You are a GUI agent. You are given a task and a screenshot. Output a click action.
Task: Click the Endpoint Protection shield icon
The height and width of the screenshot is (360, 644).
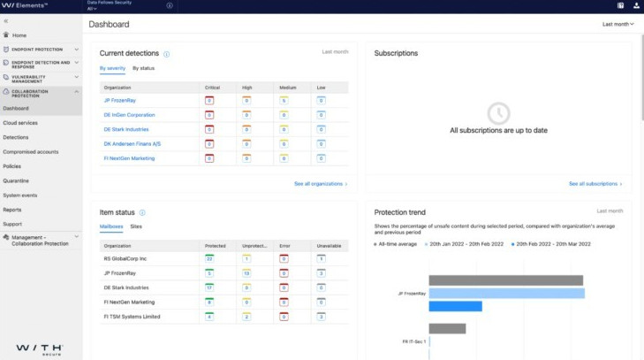pos(6,50)
